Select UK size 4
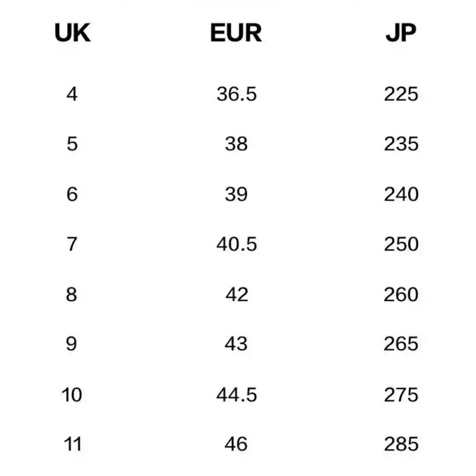The image size is (476, 476). (72, 94)
